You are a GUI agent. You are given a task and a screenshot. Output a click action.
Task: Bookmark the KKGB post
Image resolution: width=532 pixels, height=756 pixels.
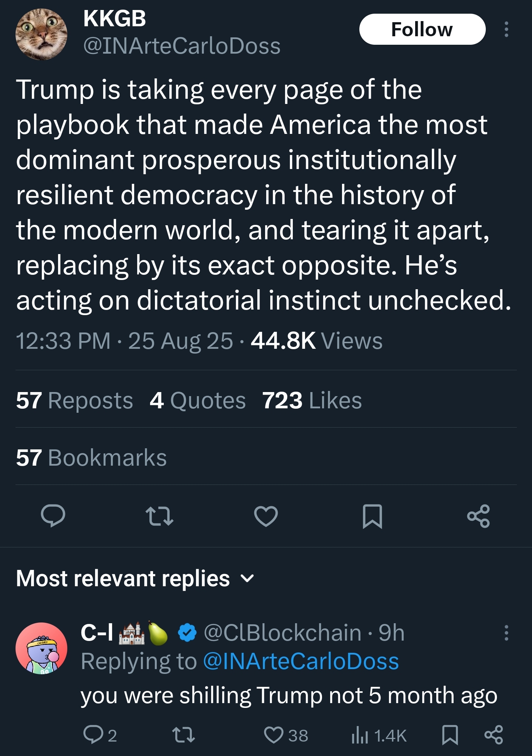pyautogui.click(x=372, y=516)
